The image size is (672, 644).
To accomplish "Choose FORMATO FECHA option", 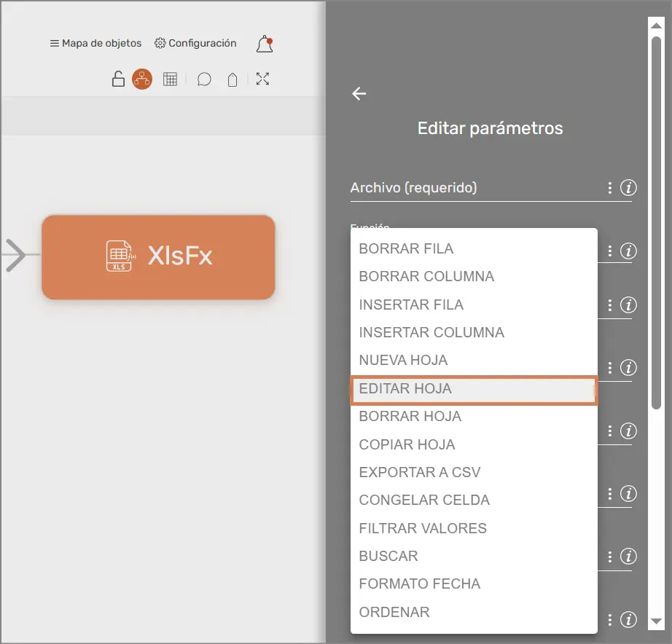I will (x=474, y=584).
